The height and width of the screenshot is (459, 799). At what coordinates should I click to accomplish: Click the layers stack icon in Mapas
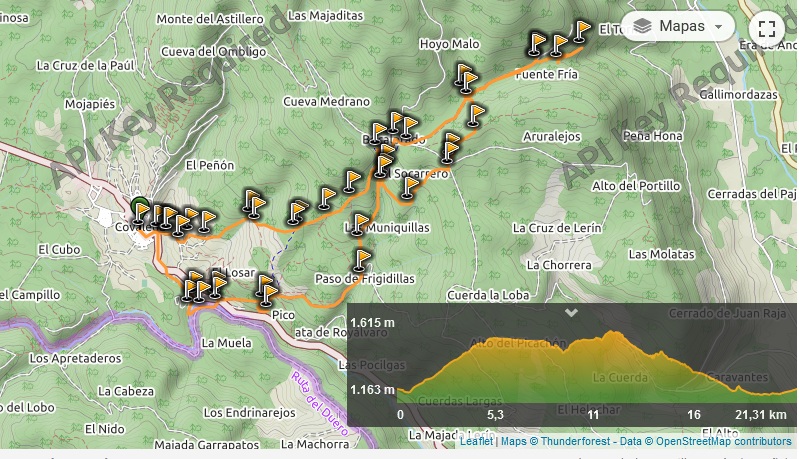(643, 26)
